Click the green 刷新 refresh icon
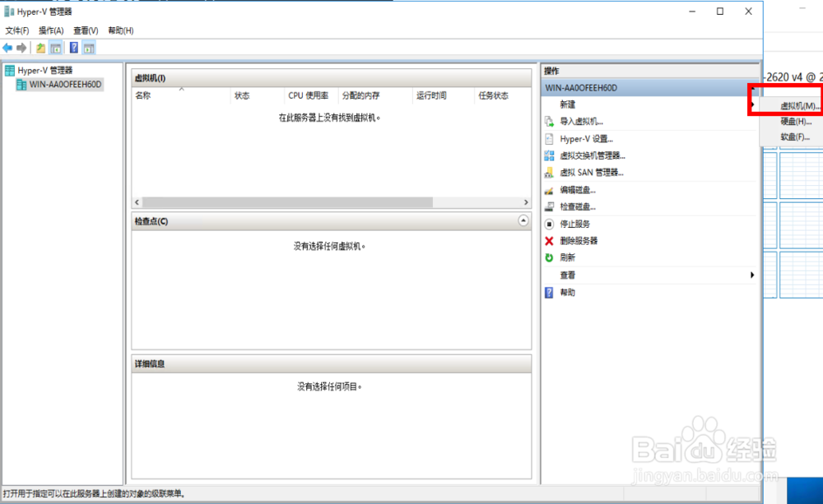 [x=549, y=257]
